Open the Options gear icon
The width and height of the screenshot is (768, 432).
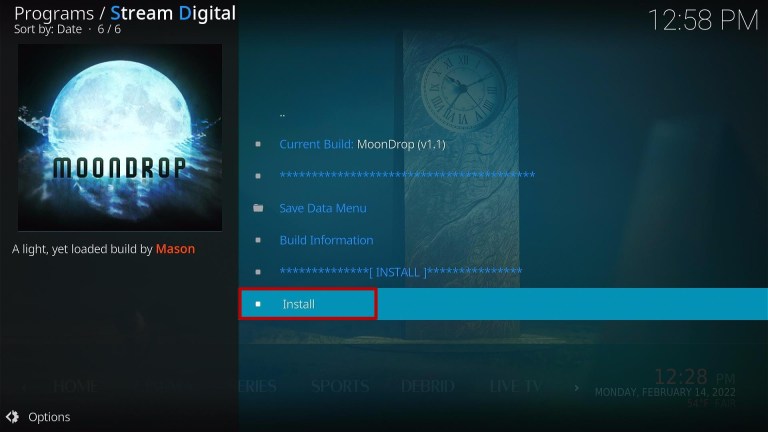pyautogui.click(x=12, y=417)
